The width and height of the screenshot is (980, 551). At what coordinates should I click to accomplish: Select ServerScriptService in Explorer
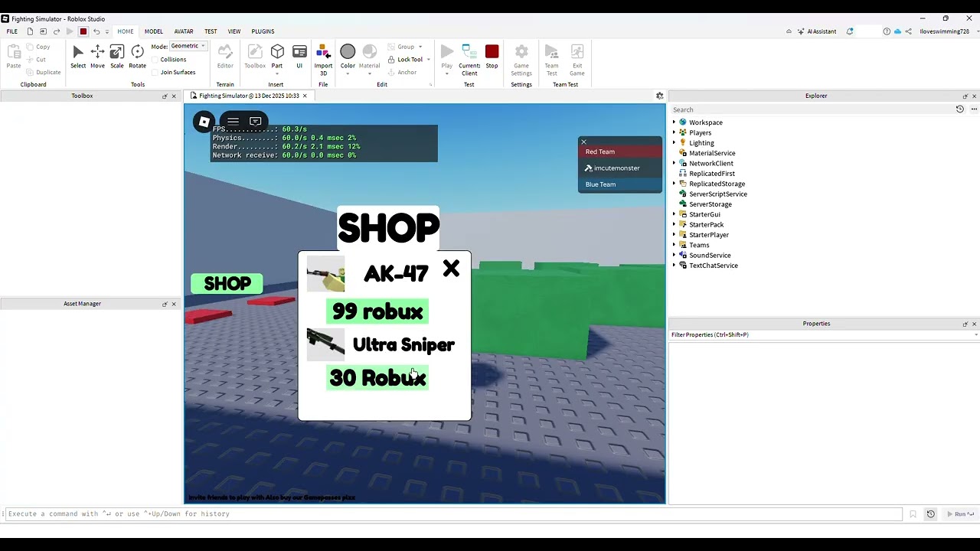718,194
